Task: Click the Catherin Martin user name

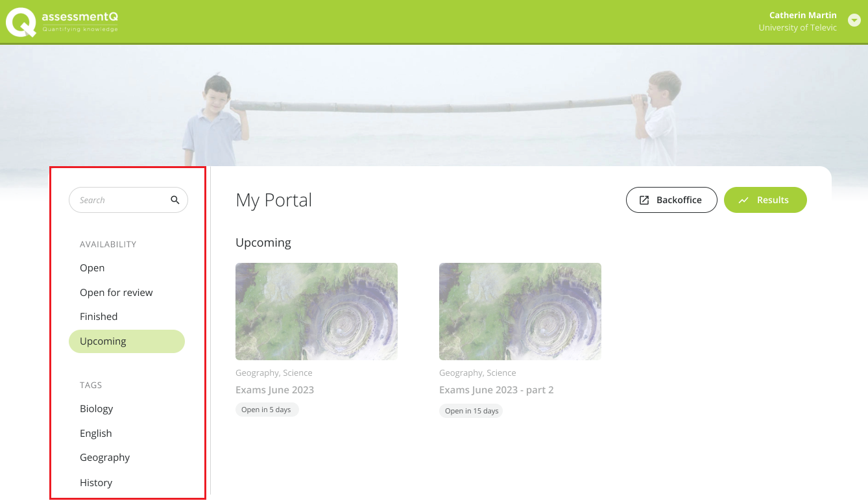Action: click(802, 15)
